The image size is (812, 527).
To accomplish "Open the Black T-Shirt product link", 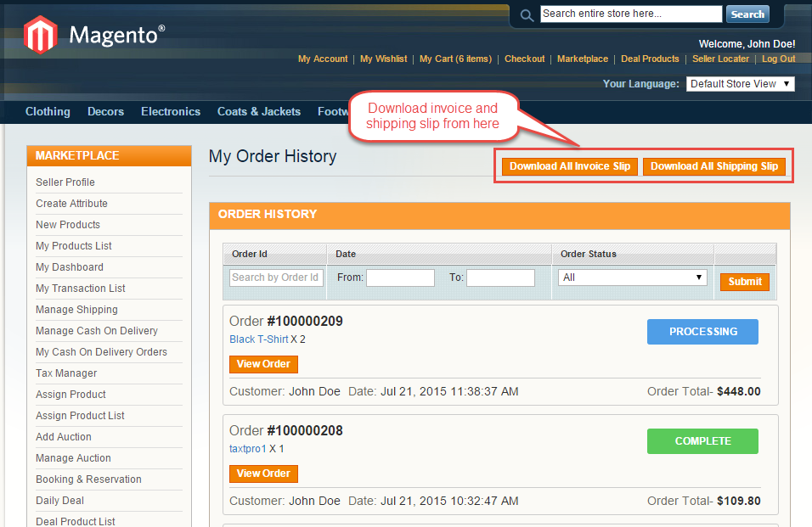I will click(259, 339).
